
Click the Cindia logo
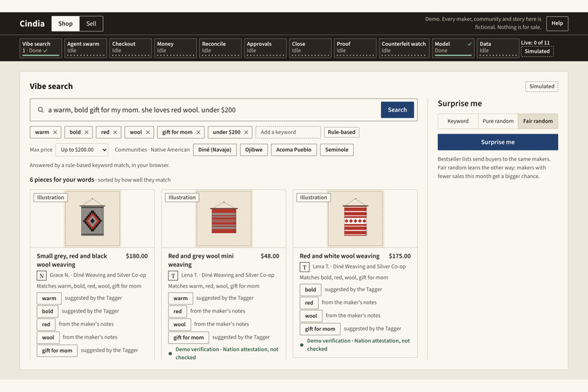(x=32, y=23)
